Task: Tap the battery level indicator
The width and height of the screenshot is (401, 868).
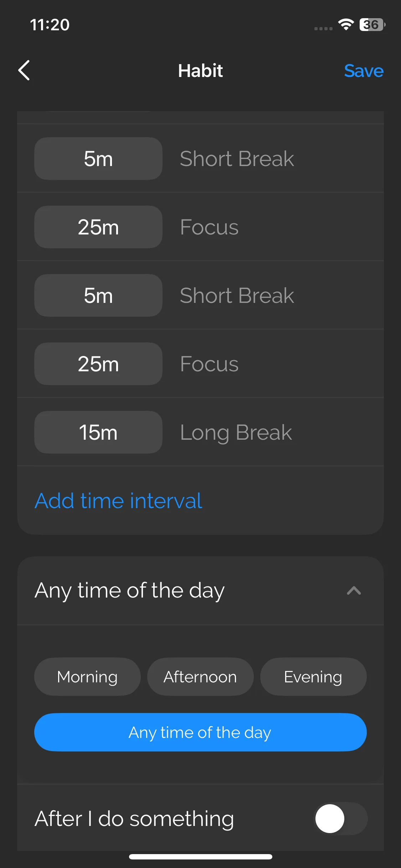Action: pyautogui.click(x=372, y=25)
